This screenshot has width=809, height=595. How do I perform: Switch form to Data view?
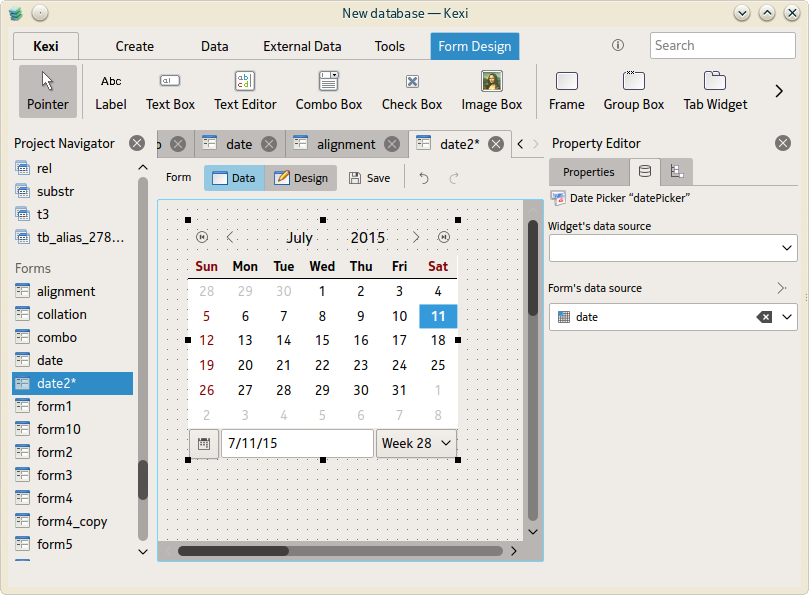coord(234,178)
